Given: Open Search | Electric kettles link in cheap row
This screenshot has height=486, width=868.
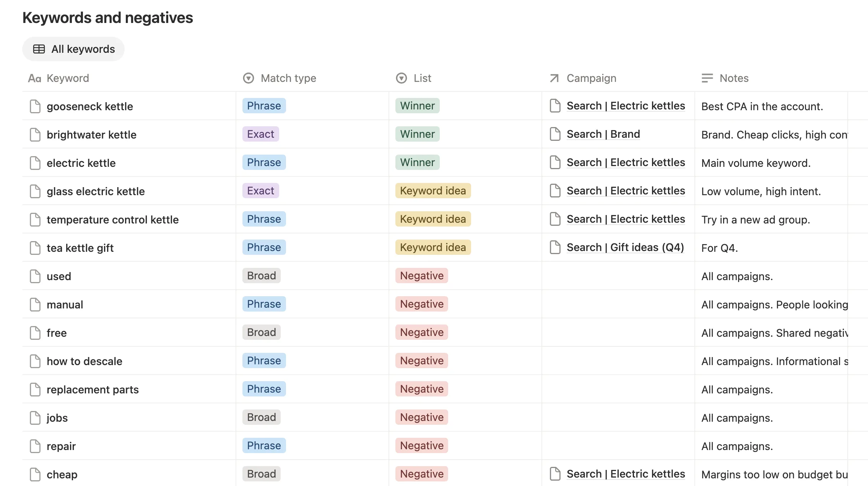Looking at the screenshot, I should pyautogui.click(x=626, y=474).
